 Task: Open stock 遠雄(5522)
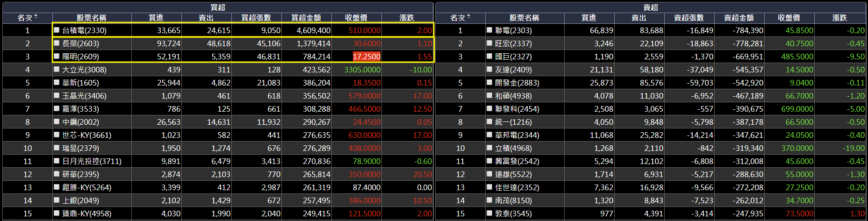pos(513,174)
